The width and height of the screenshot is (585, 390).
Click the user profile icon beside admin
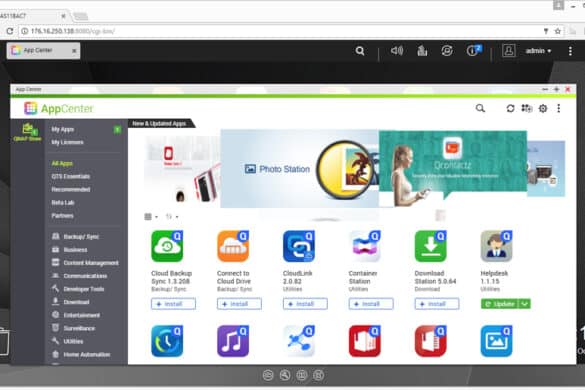tap(509, 50)
